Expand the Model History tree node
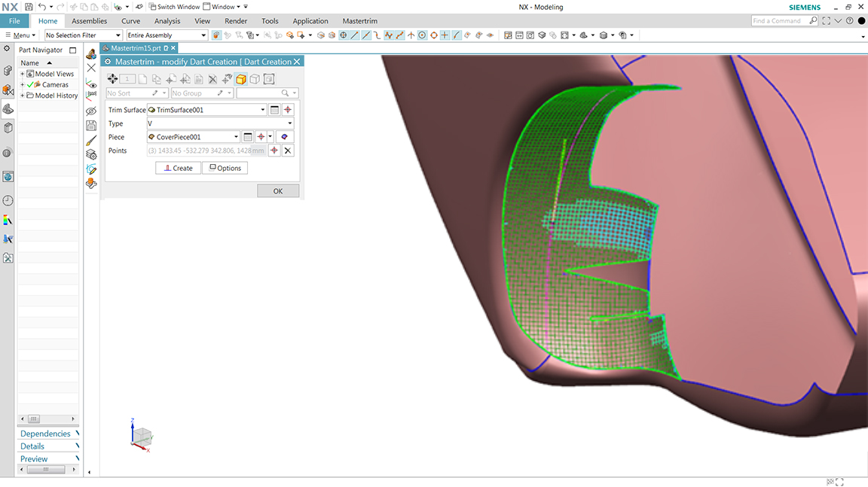This screenshot has height=487, width=868. [22, 96]
